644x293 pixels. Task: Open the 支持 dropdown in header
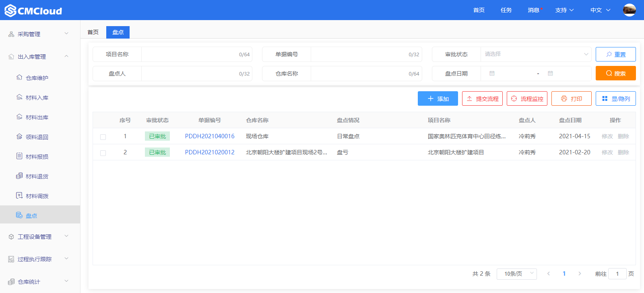pyautogui.click(x=564, y=10)
